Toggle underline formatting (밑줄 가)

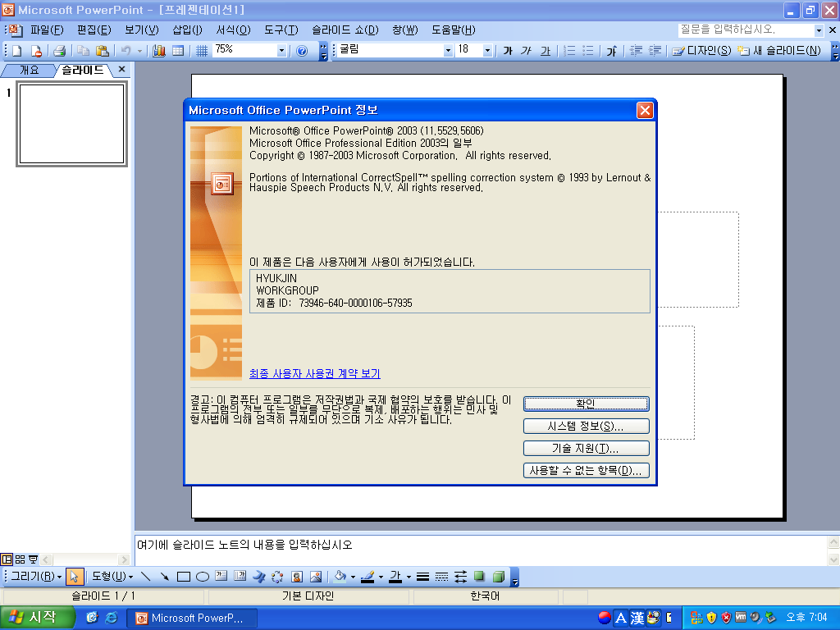click(545, 51)
